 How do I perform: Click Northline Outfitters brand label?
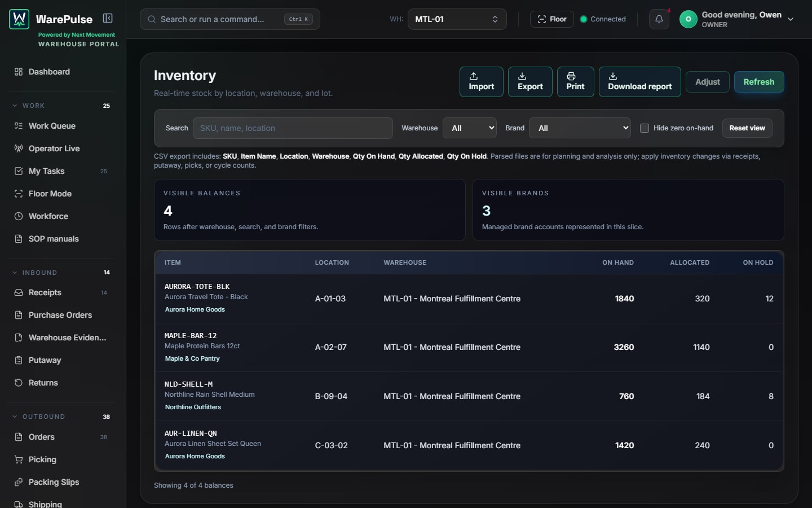pos(193,407)
